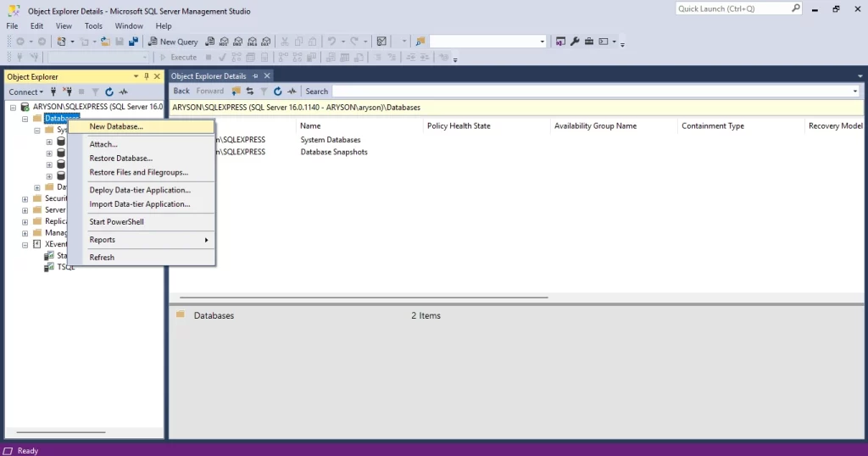Open the Toolbox briefcase icon
Viewport: 868px width, 456px height.
[589, 42]
